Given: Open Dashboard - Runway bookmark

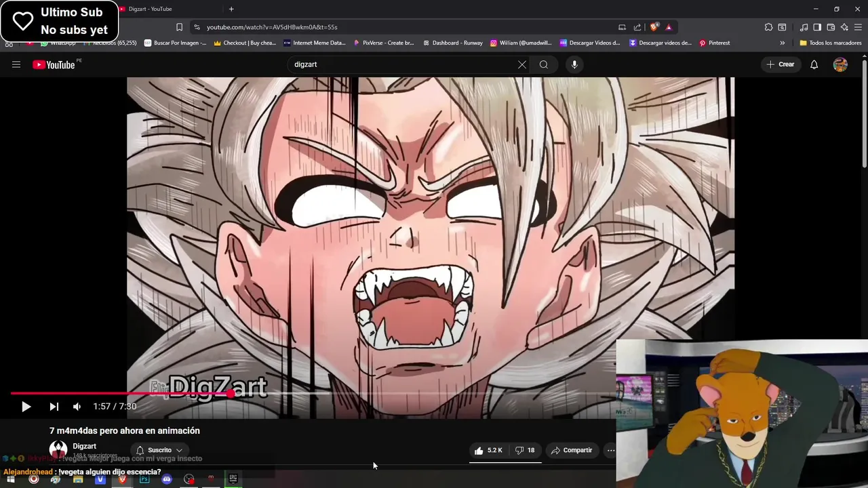Looking at the screenshot, I should (453, 43).
